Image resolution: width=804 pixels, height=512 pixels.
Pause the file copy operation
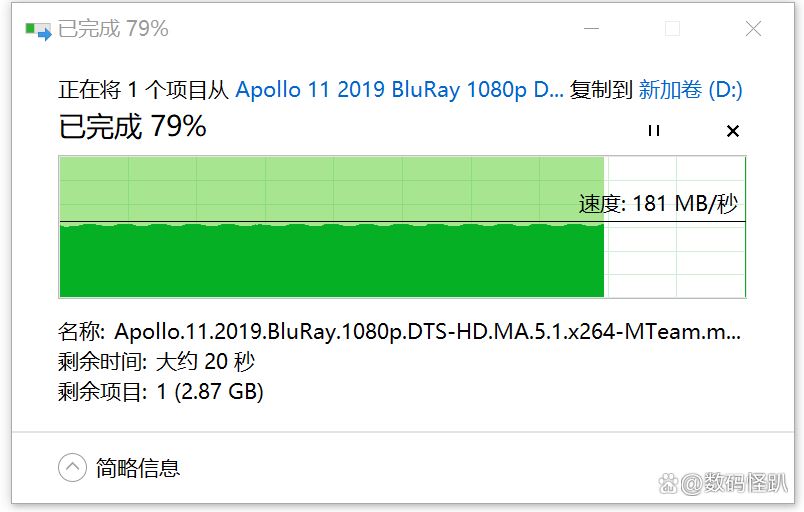[654, 130]
